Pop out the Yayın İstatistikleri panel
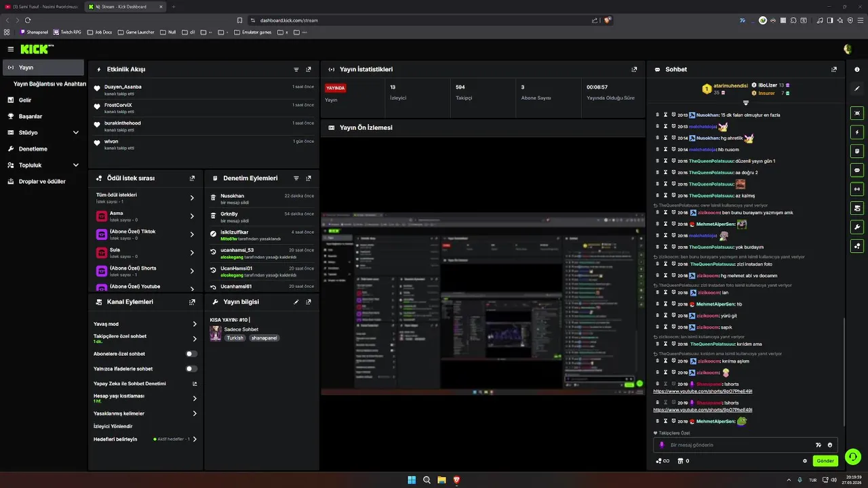The image size is (868, 488). (x=634, y=69)
